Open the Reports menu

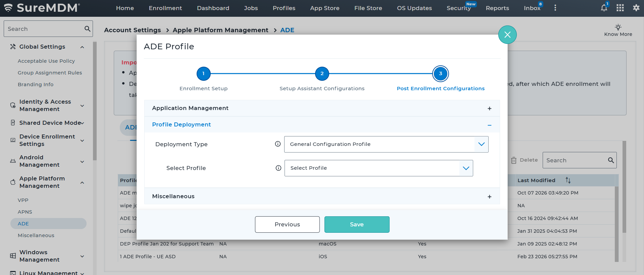click(x=497, y=8)
